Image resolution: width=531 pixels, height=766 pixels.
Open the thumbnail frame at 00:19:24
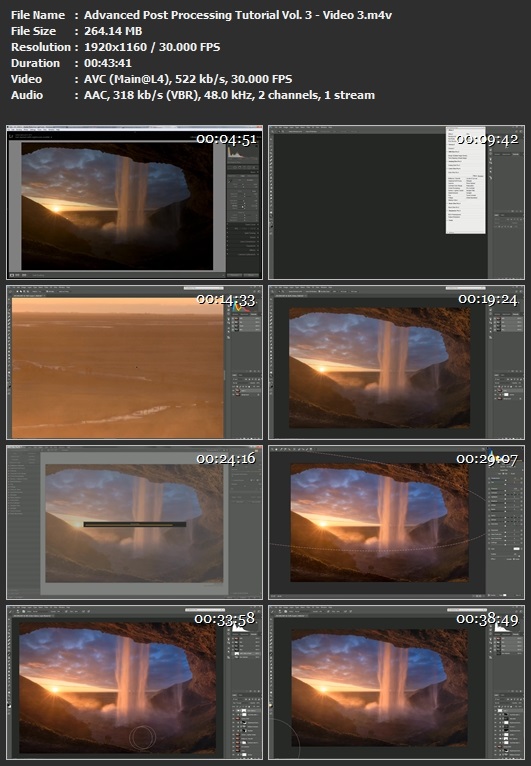coord(396,362)
